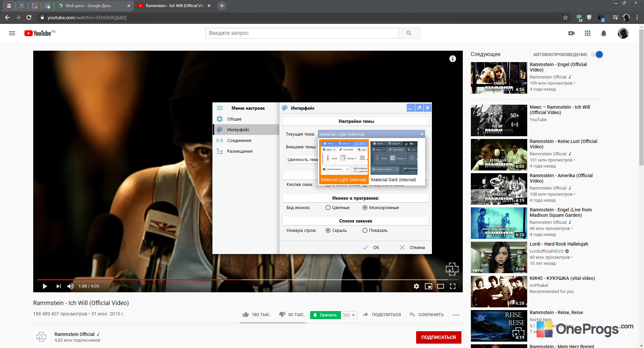
Task: Mute the video player volume
Action: click(70, 286)
